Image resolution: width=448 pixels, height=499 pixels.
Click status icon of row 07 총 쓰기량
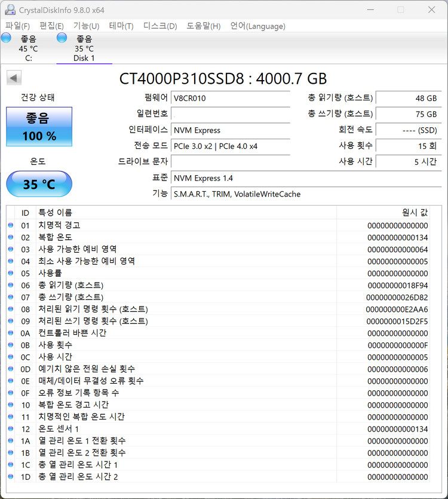click(x=11, y=297)
